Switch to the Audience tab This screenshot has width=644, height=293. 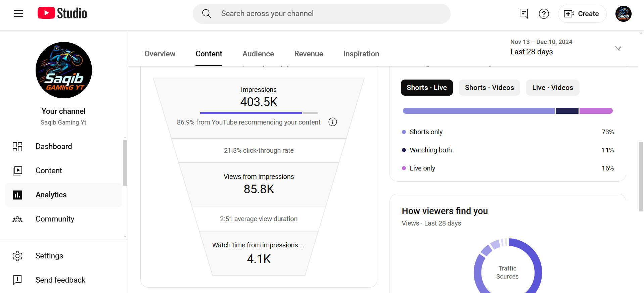pyautogui.click(x=258, y=54)
